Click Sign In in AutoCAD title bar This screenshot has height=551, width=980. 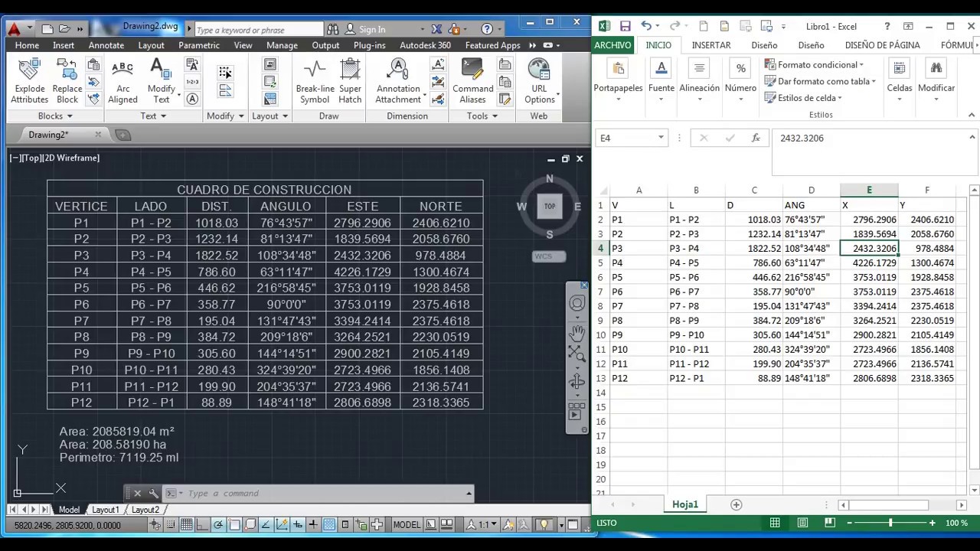tap(372, 29)
